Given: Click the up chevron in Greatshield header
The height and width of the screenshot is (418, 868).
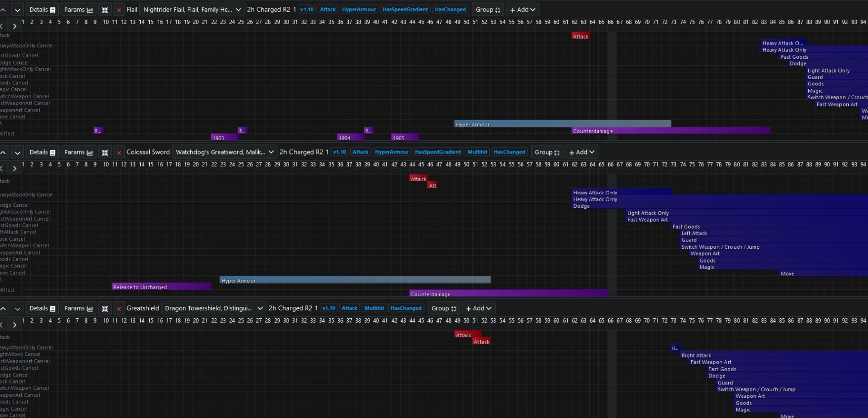Looking at the screenshot, I should (3, 308).
